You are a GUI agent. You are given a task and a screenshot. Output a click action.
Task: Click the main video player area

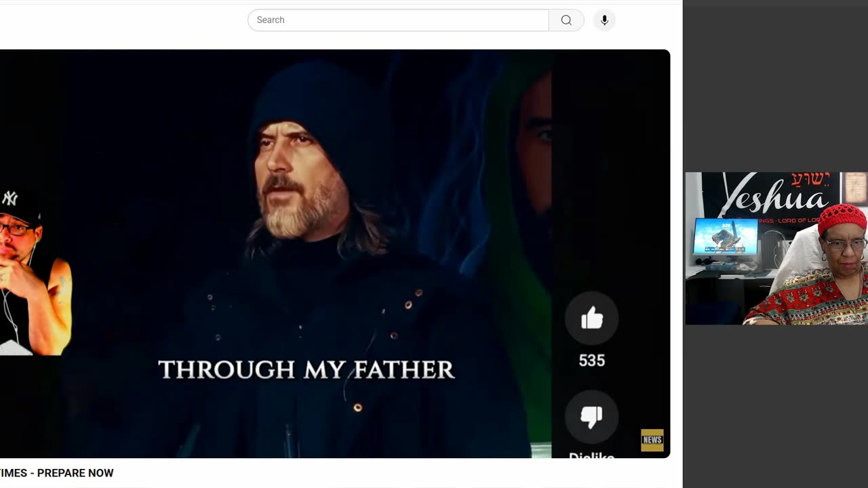[x=335, y=253]
